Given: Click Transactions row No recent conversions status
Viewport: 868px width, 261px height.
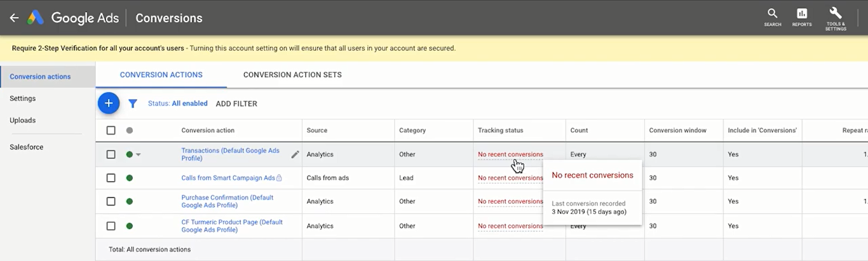Looking at the screenshot, I should [x=511, y=154].
